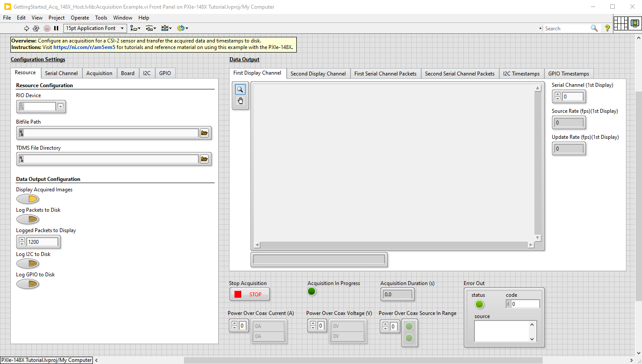This screenshot has width=642, height=364.
Task: Select the zoom tool in image display
Action: [240, 89]
